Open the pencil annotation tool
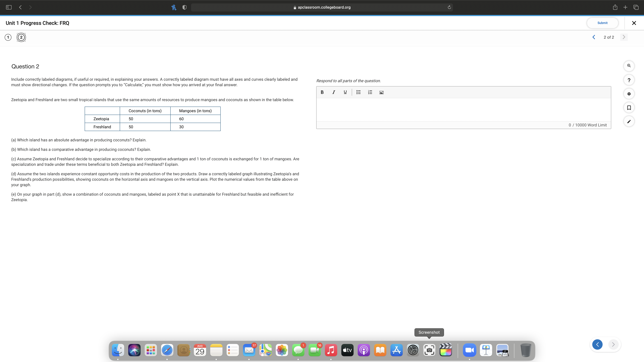Screen dimensions: 644x362 [x=629, y=122]
